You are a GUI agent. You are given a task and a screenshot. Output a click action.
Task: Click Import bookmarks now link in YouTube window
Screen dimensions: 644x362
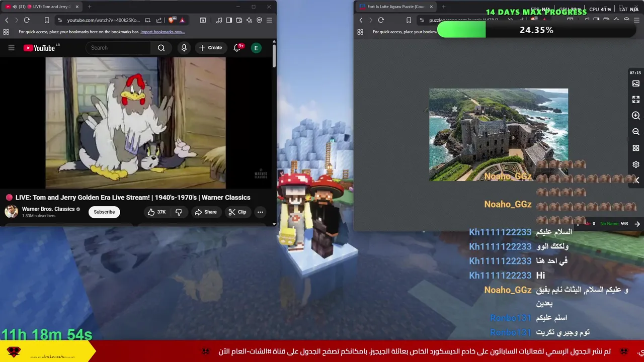(163, 32)
